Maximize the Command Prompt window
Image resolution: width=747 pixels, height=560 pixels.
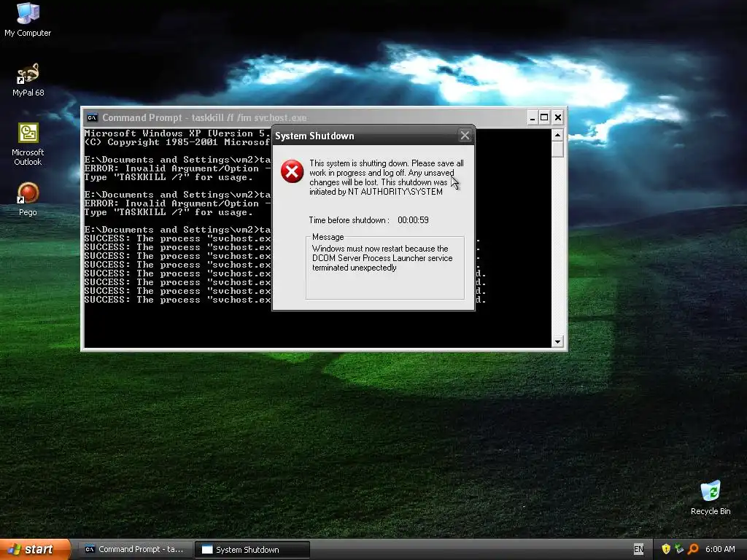pos(544,117)
